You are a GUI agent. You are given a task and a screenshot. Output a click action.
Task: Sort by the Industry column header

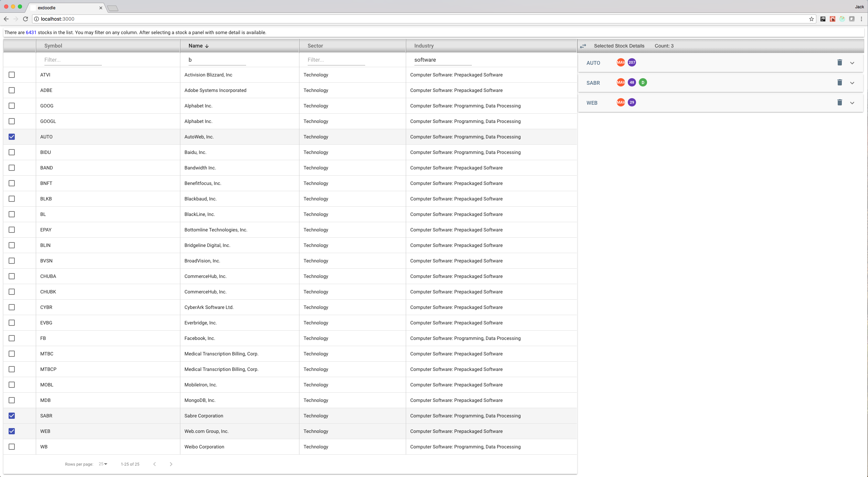tap(424, 46)
